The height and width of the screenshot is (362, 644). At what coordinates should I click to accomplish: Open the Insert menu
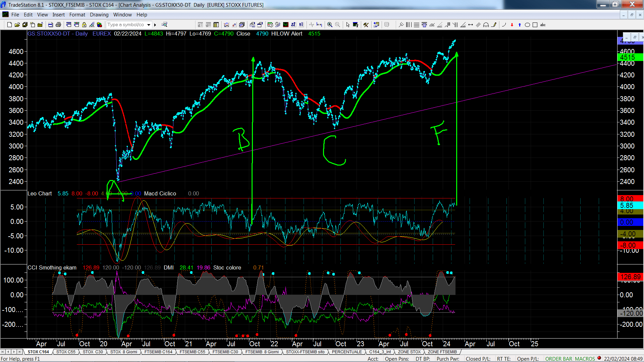click(59, 15)
